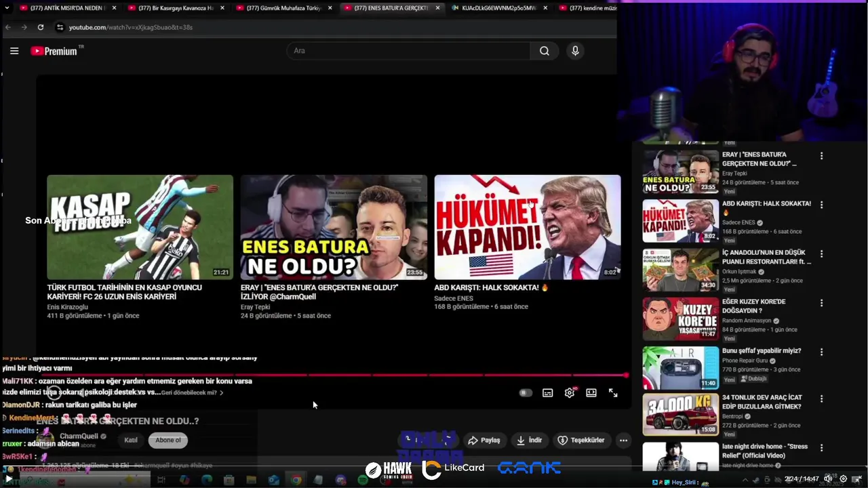Viewport: 868px width, 488px height.
Task: Open options for ERAY ENES BATUR'A sidebar video
Action: pos(821,156)
